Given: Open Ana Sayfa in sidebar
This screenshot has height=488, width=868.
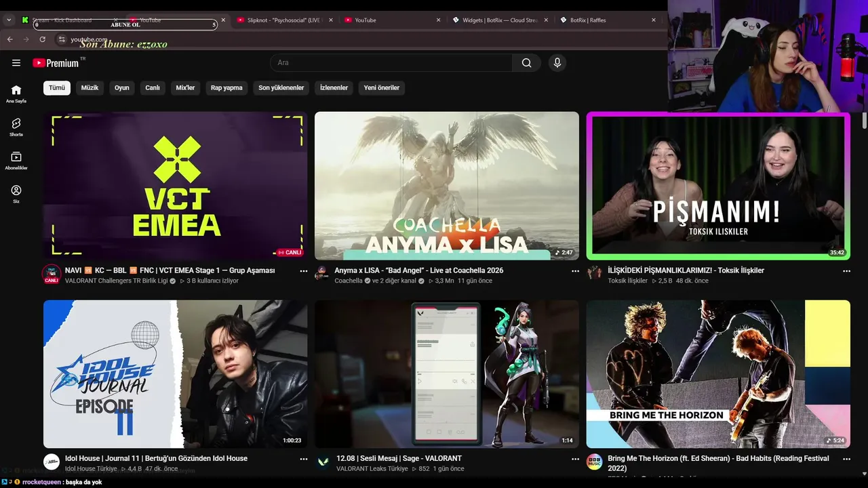Looking at the screenshot, I should point(16,94).
